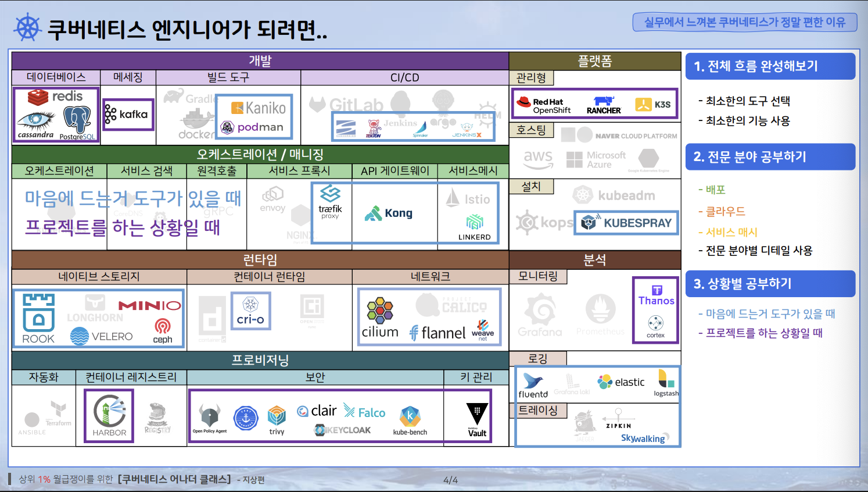
Task: Click the cassandra eye logo
Action: pyautogui.click(x=36, y=125)
